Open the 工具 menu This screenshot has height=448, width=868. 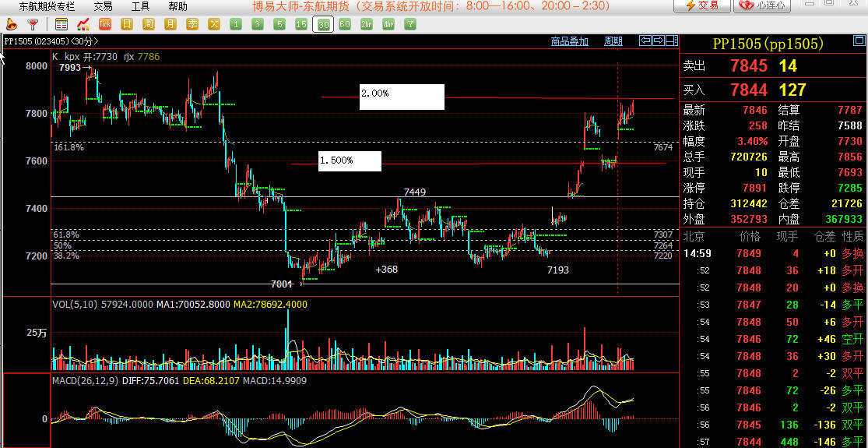tap(140, 6)
